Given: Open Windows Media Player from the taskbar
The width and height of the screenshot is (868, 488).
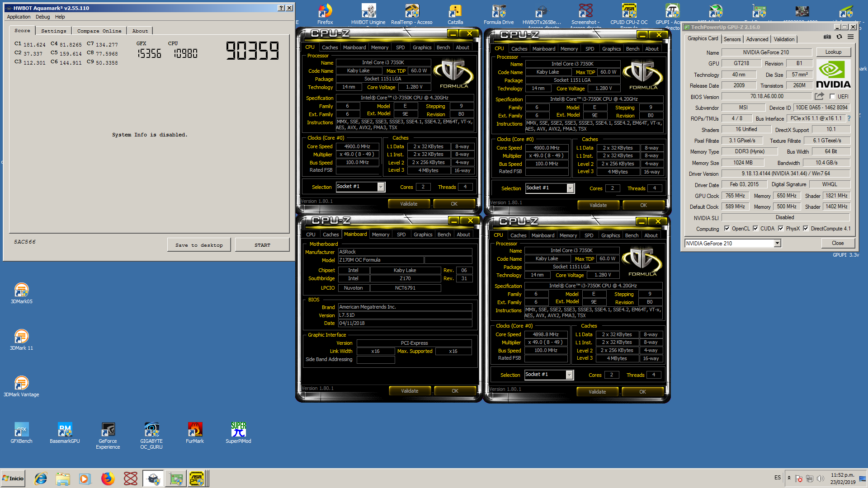Looking at the screenshot, I should [x=85, y=479].
